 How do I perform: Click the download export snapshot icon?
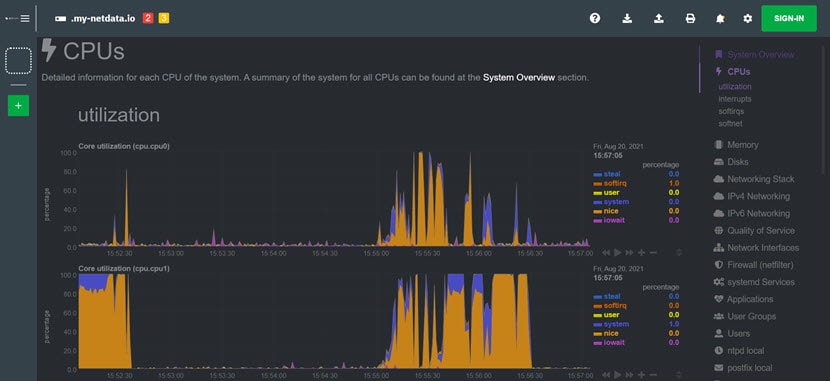point(627,19)
